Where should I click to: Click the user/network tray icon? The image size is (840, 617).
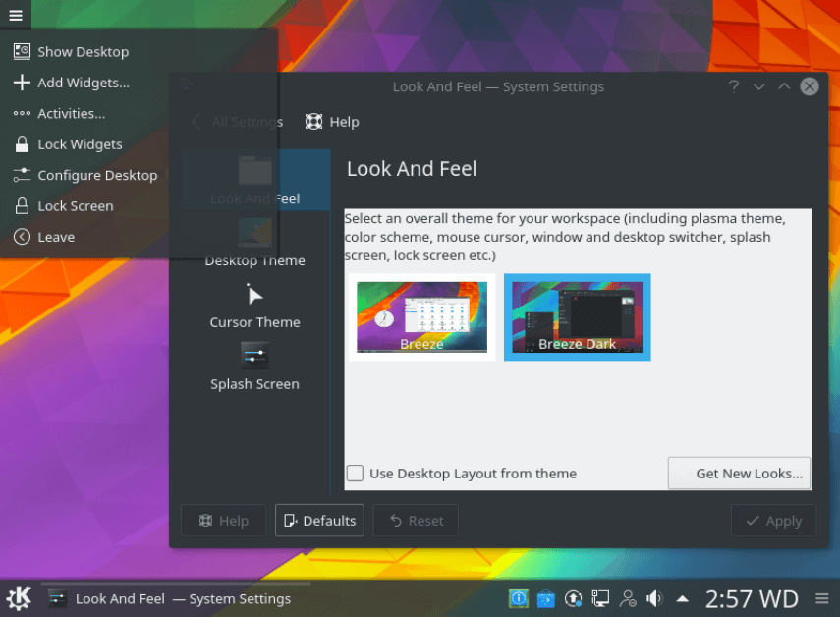point(628,598)
